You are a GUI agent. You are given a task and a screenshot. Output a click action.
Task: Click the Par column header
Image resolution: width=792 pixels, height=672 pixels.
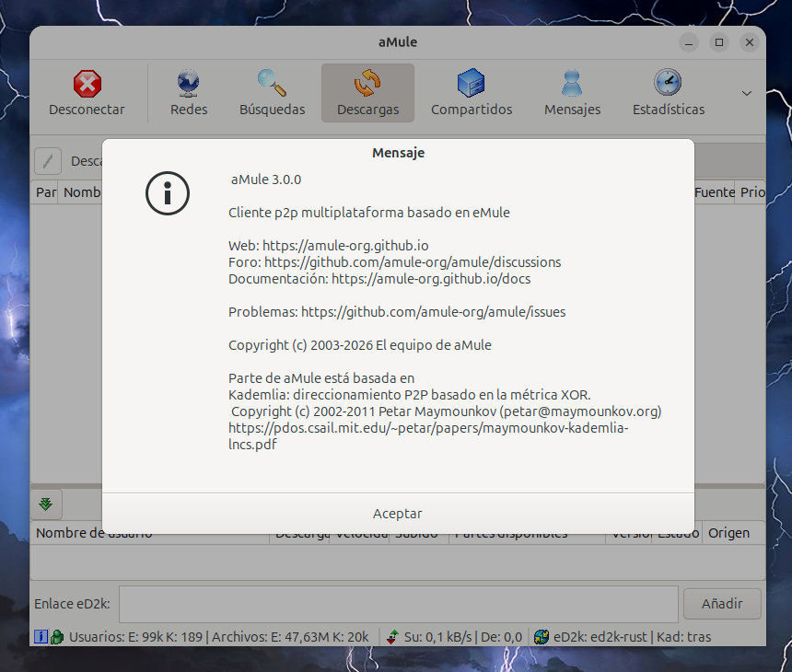(45, 192)
